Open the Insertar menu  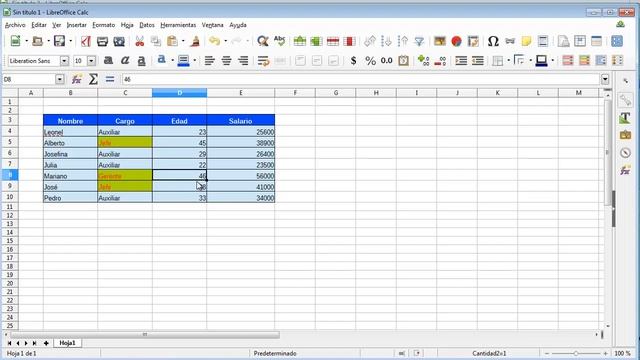coord(76,25)
